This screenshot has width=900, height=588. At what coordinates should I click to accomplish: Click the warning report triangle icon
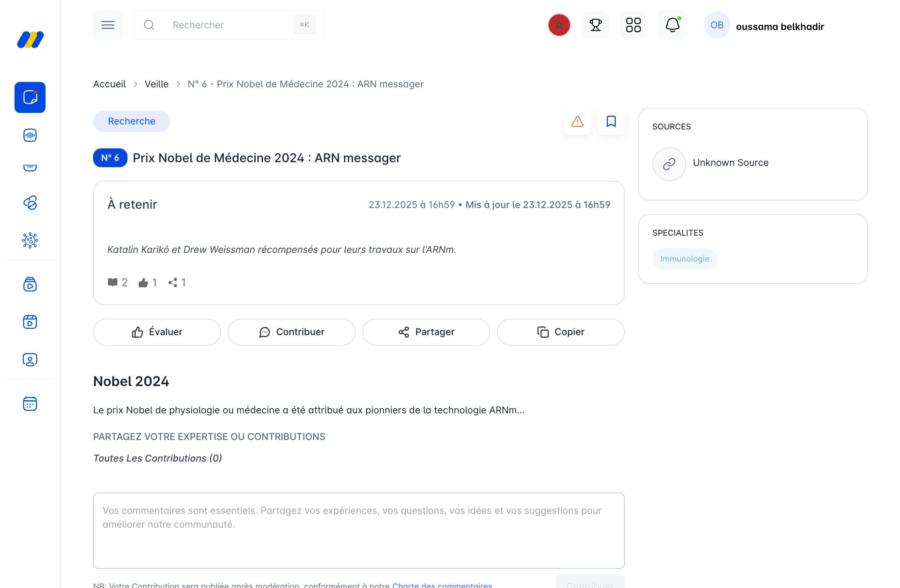pyautogui.click(x=577, y=121)
